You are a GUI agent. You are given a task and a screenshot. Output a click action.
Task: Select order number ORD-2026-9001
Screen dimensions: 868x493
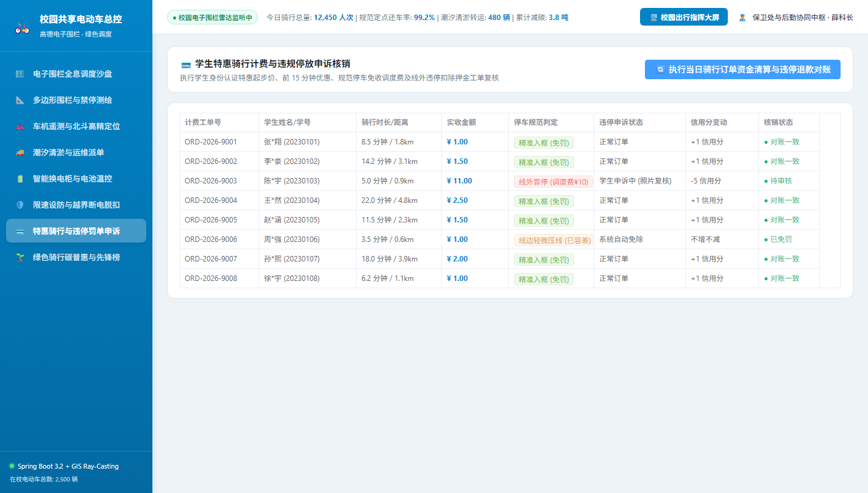point(211,142)
